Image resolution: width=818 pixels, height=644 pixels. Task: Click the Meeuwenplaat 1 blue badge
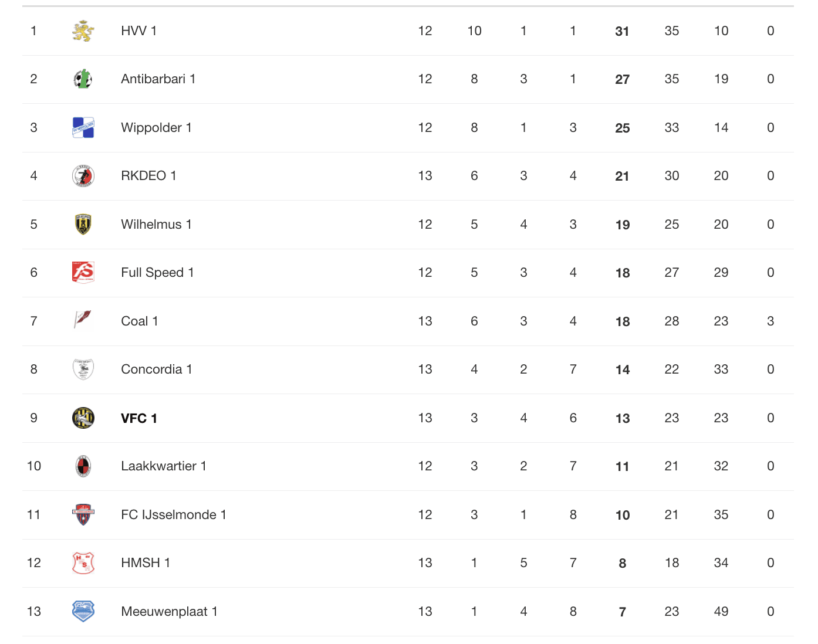(x=83, y=611)
